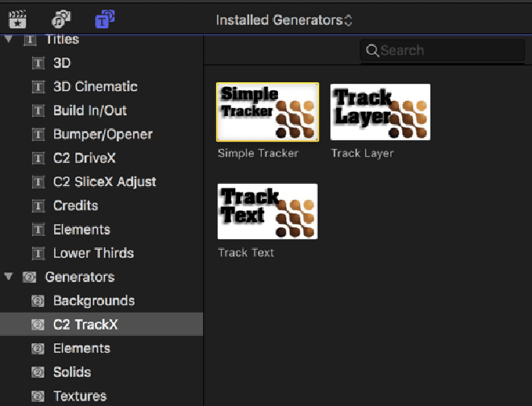532x406 pixels.
Task: Click the Search field
Action: pyautogui.click(x=443, y=50)
